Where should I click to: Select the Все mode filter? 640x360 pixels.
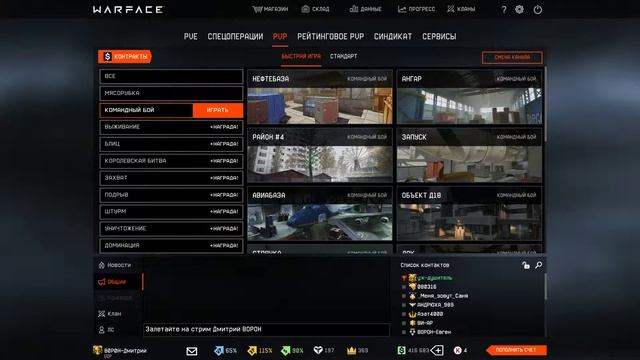pos(171,76)
